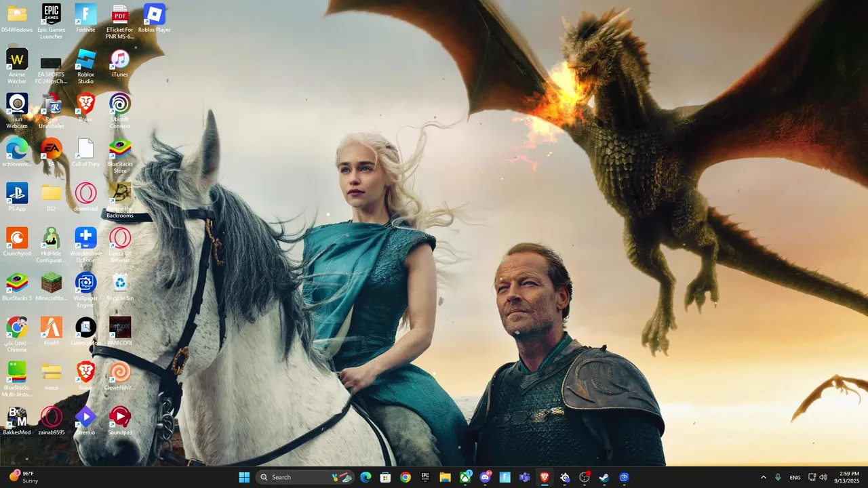Select the Revo Uninstaller desktop shortcut
The width and height of the screenshot is (868, 488).
51,110
